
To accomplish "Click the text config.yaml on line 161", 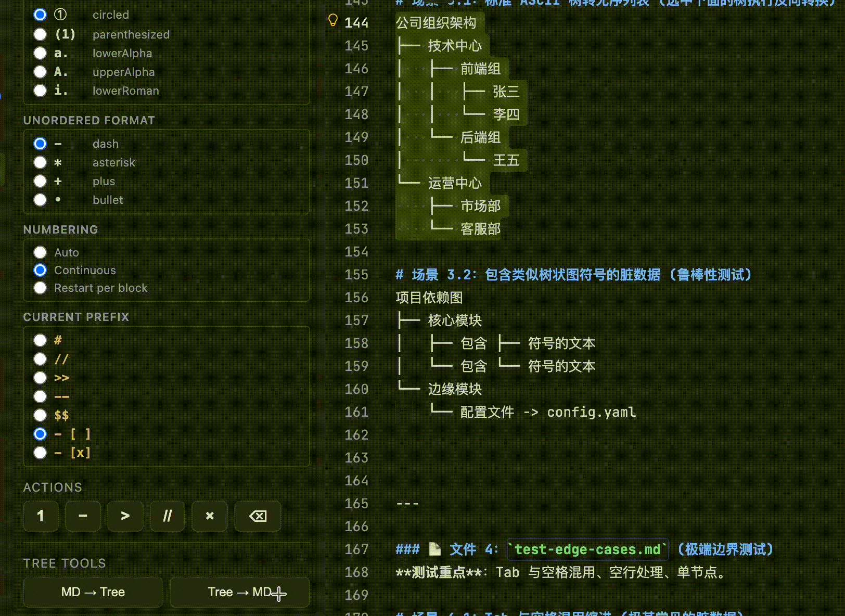I will click(x=591, y=412).
